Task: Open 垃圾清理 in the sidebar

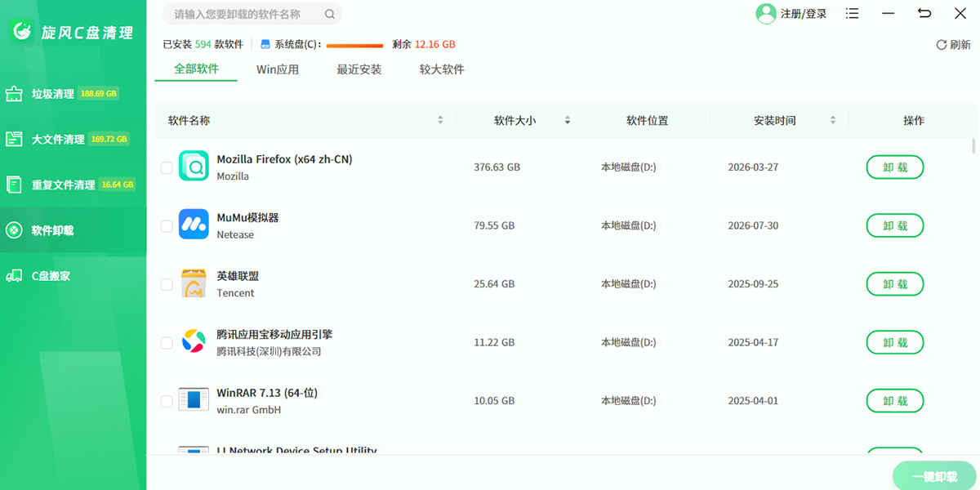Action: tap(73, 93)
